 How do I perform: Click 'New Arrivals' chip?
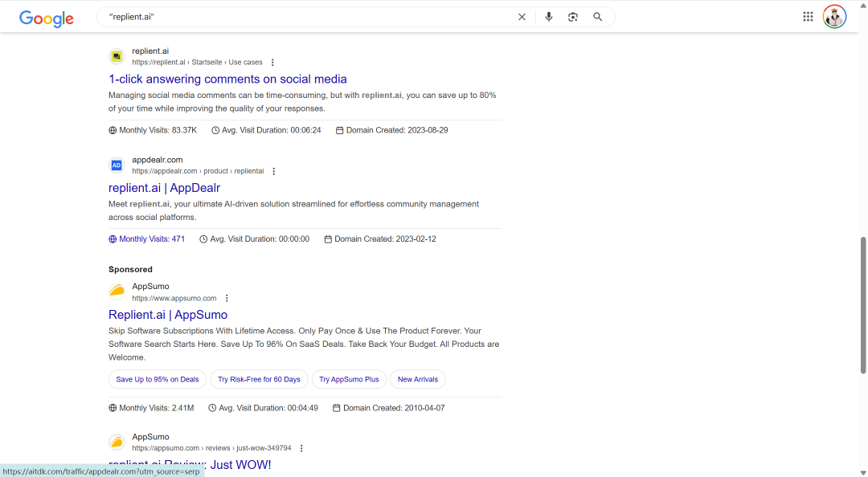pos(418,380)
